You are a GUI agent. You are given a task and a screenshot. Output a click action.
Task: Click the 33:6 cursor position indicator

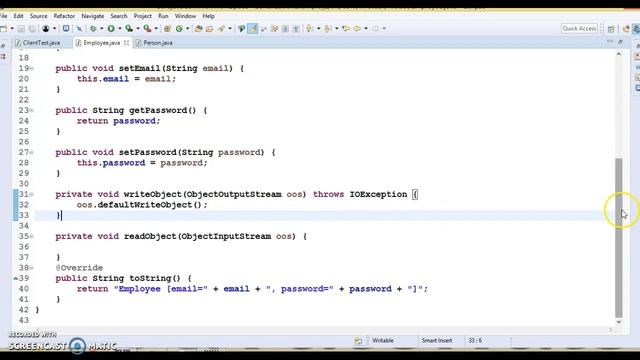tap(475, 340)
